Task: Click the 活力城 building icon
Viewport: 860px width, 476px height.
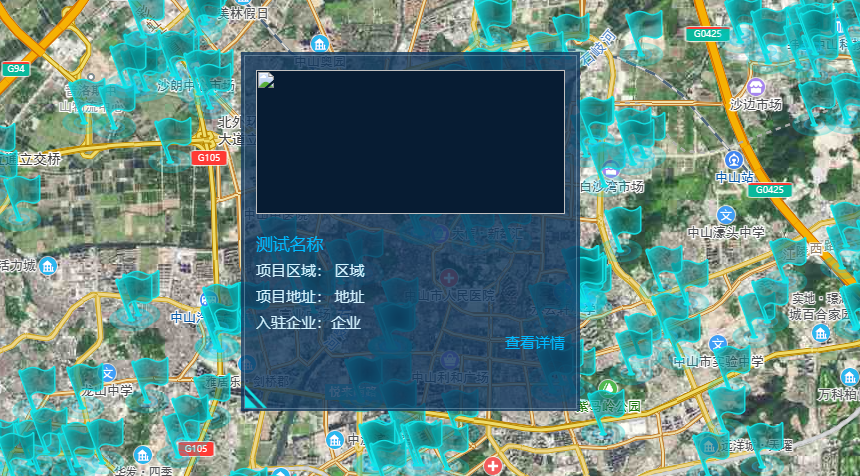Action: 48,266
